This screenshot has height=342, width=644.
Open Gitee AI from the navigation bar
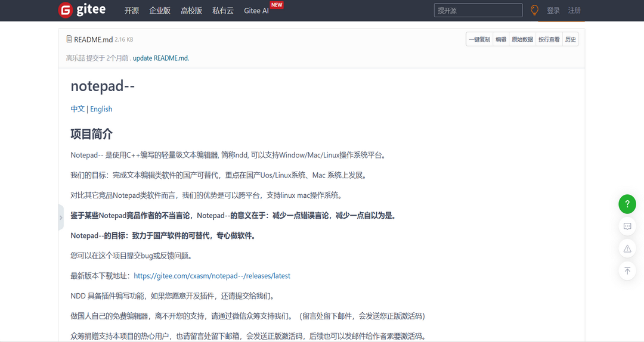point(256,11)
